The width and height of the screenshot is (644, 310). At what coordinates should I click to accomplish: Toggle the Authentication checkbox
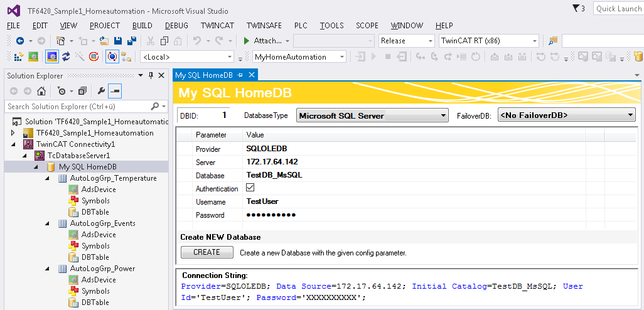coord(250,188)
